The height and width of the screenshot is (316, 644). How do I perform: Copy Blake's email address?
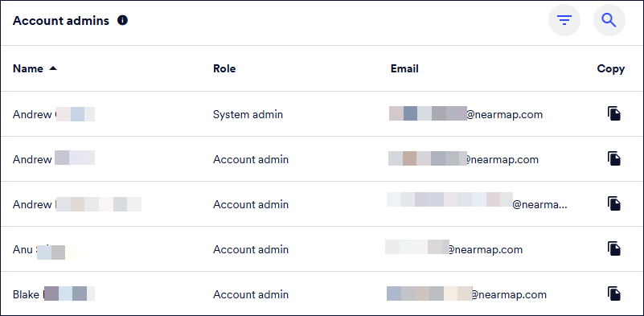pyautogui.click(x=614, y=293)
